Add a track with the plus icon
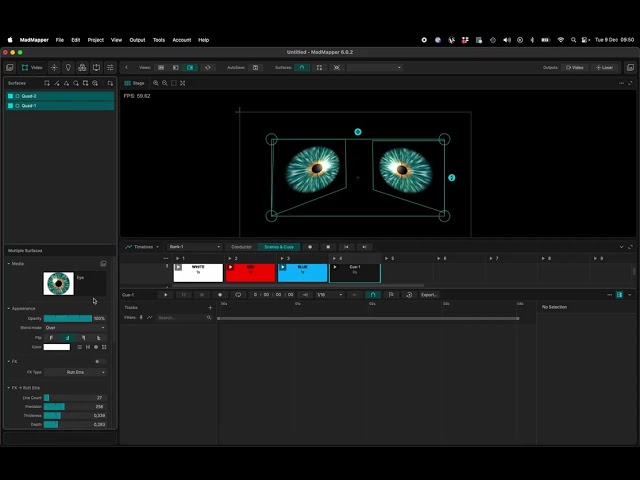This screenshot has width=640, height=480. [x=210, y=308]
